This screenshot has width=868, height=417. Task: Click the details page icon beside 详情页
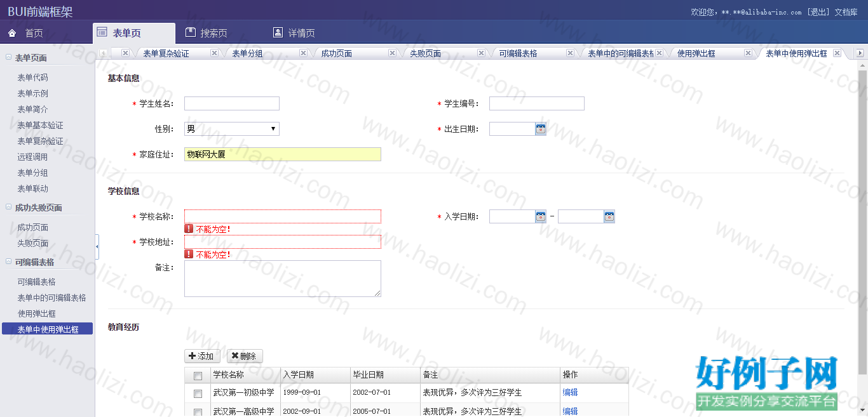point(278,32)
